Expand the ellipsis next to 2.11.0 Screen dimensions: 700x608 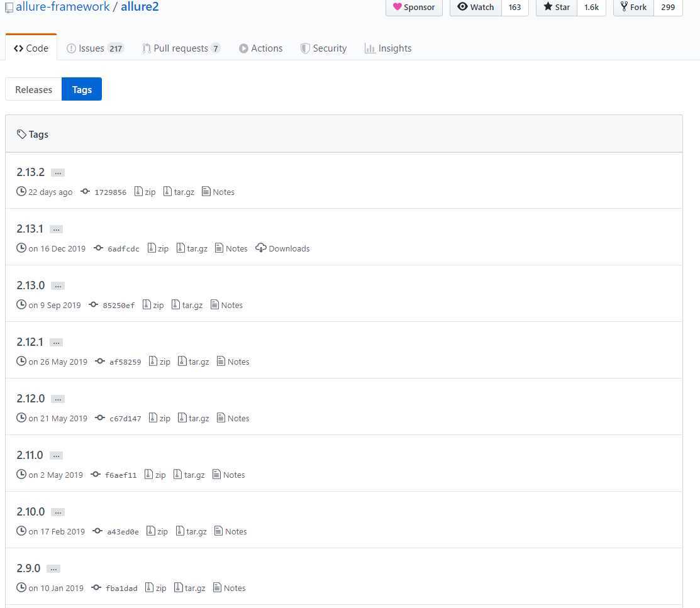56,456
